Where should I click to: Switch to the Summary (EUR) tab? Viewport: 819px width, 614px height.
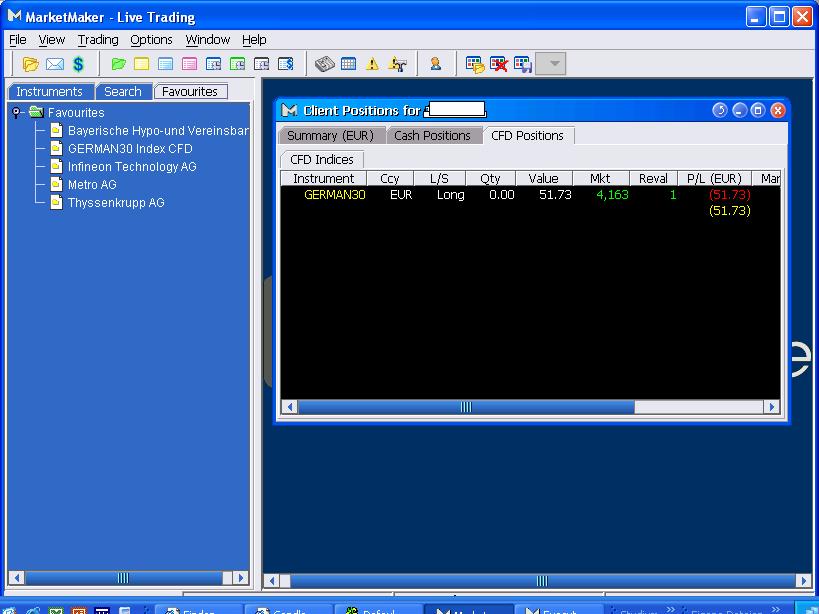click(330, 136)
